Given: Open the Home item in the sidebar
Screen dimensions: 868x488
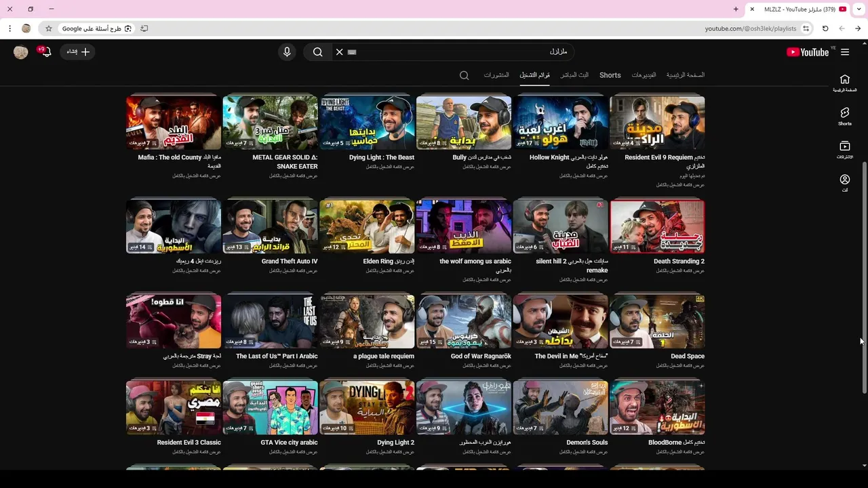Looking at the screenshot, I should click(x=845, y=83).
